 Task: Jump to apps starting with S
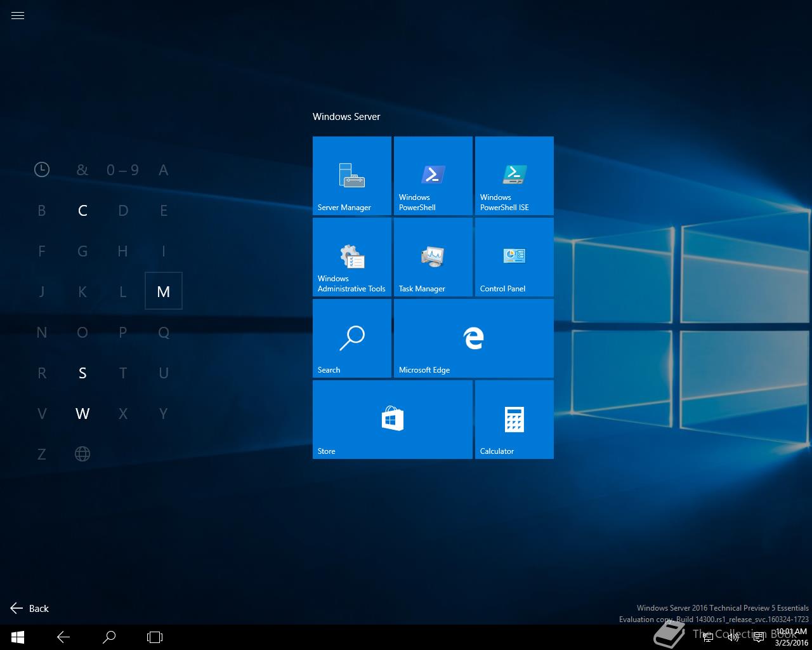[82, 373]
